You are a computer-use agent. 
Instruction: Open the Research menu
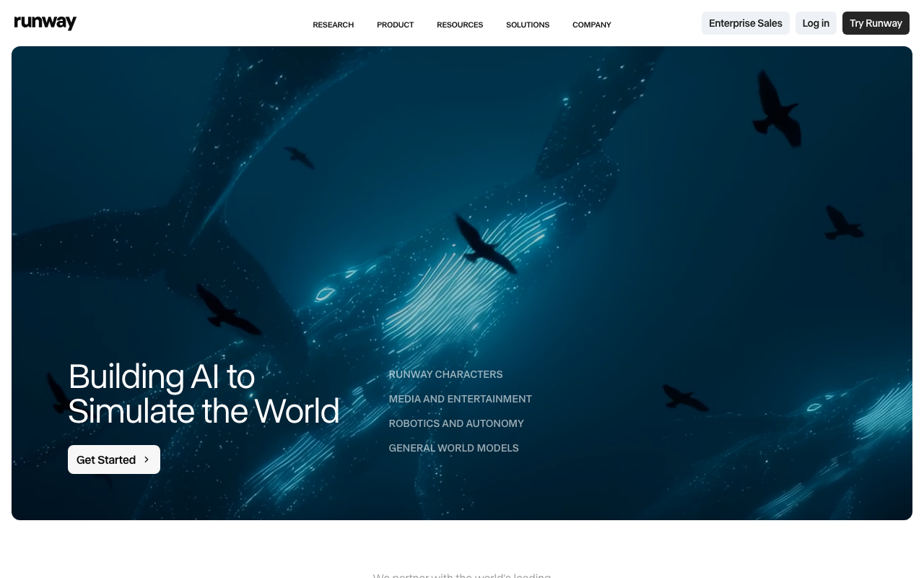point(334,25)
